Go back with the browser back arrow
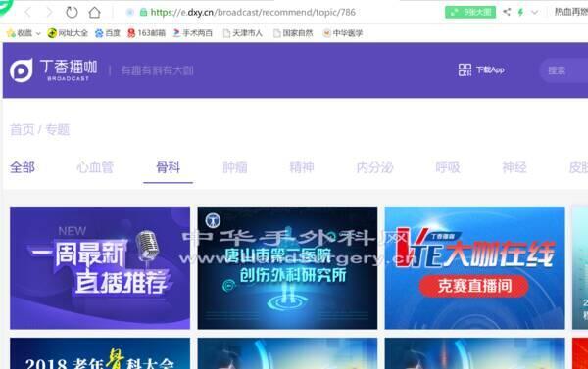588x369 pixels. (x=27, y=13)
